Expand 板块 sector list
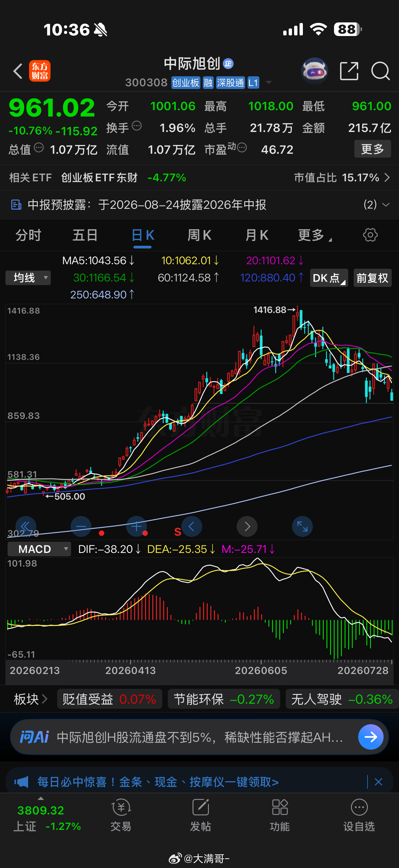 point(30,699)
